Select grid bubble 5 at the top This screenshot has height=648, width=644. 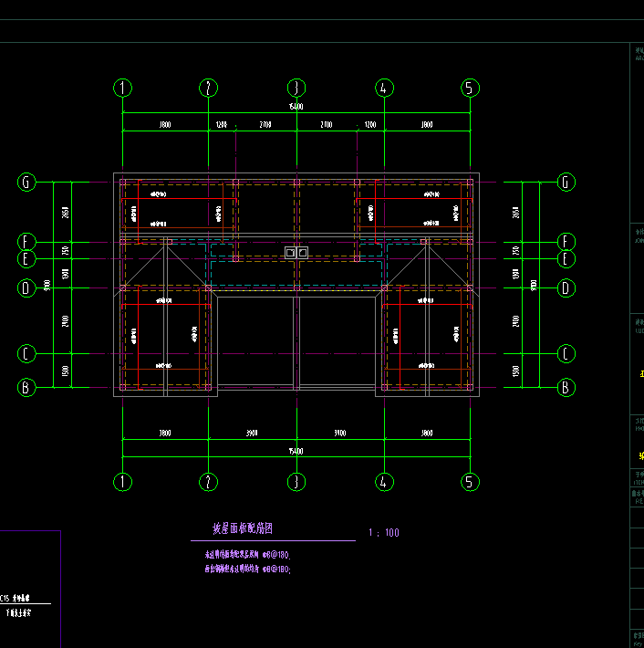[x=470, y=88]
